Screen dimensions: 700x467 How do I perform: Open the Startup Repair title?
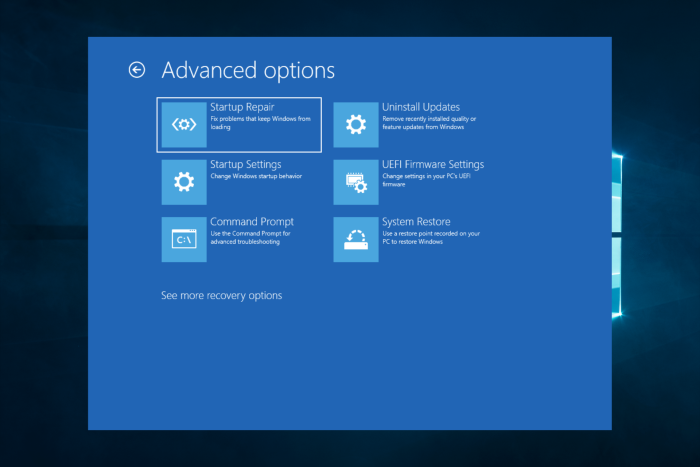242,108
